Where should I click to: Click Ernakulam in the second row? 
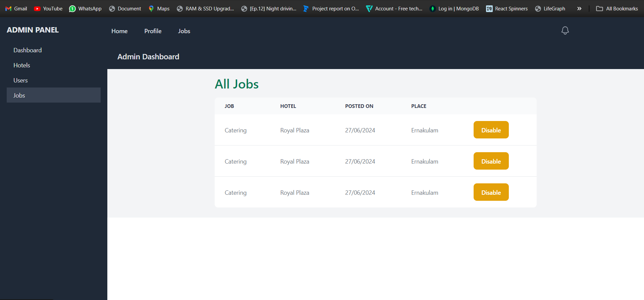[425, 162]
